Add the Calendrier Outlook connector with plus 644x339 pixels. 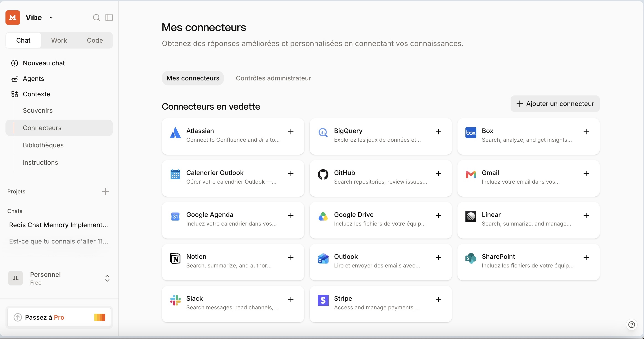click(291, 174)
